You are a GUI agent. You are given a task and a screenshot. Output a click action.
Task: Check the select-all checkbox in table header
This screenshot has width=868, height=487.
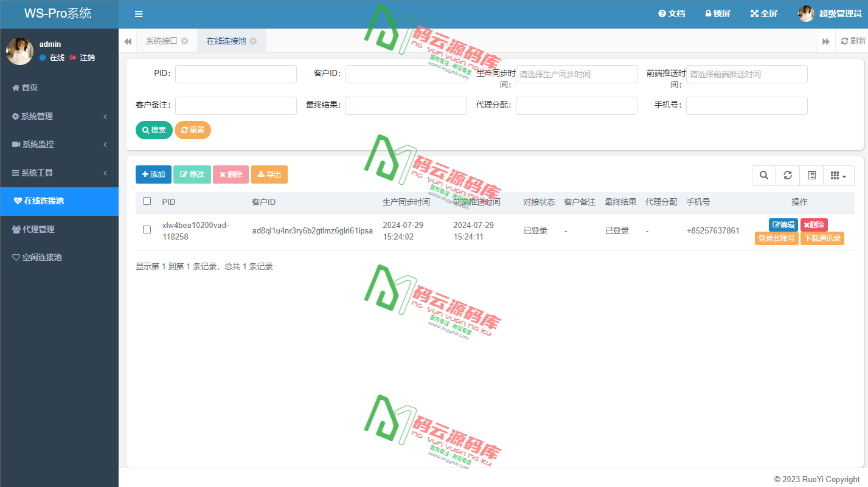tap(147, 201)
